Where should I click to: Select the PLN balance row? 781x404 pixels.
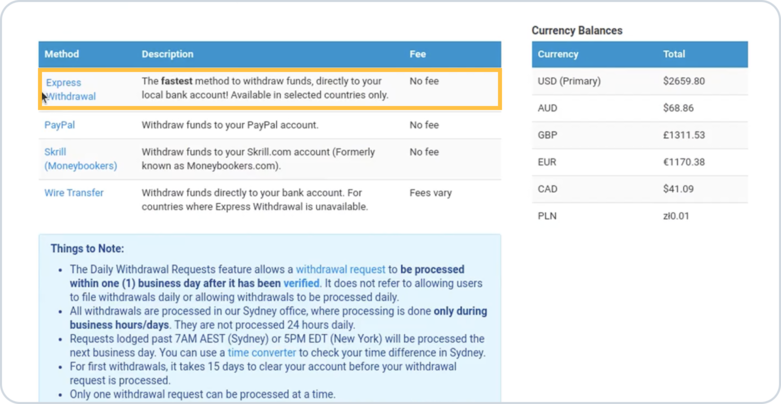(x=640, y=216)
